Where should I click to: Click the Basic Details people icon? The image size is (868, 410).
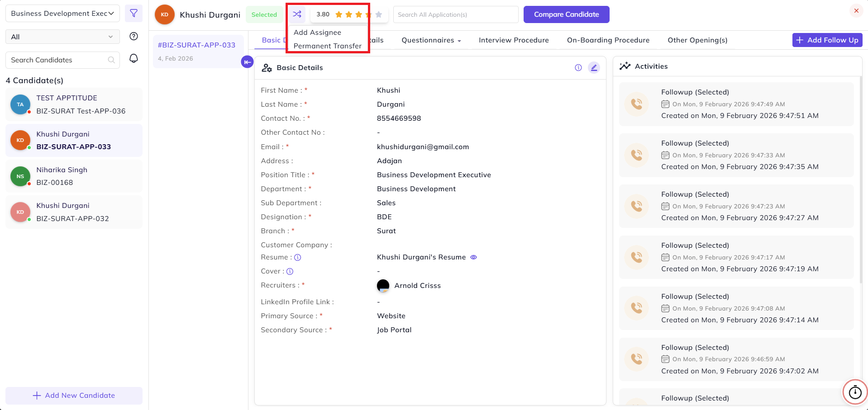(267, 68)
